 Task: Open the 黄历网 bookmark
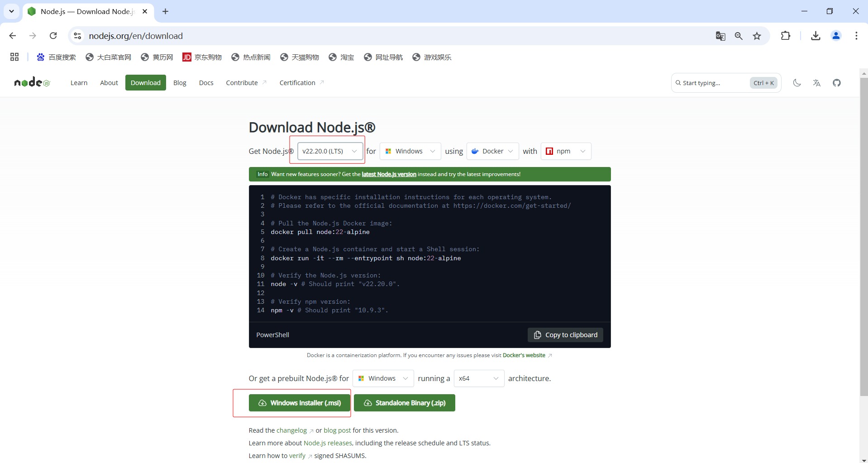tap(157, 57)
